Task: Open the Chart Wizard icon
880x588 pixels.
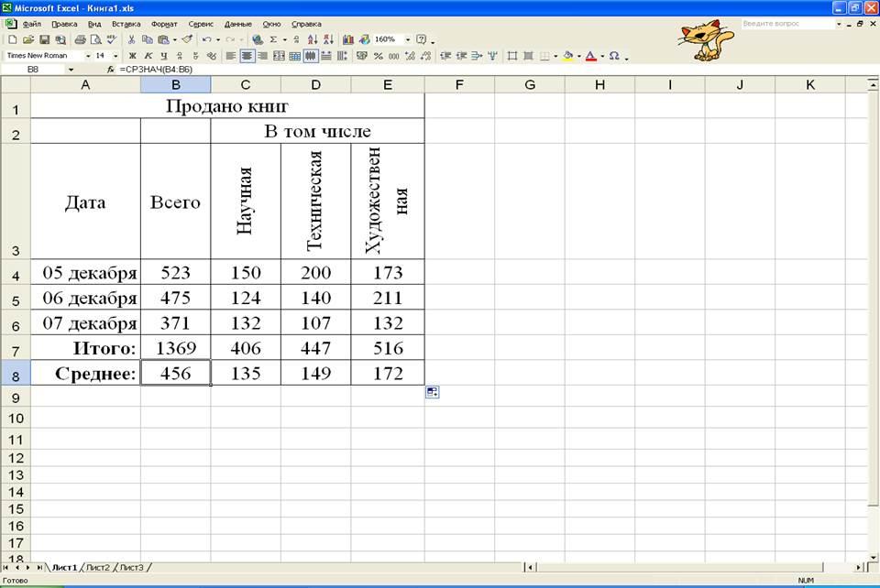Action: (348, 40)
